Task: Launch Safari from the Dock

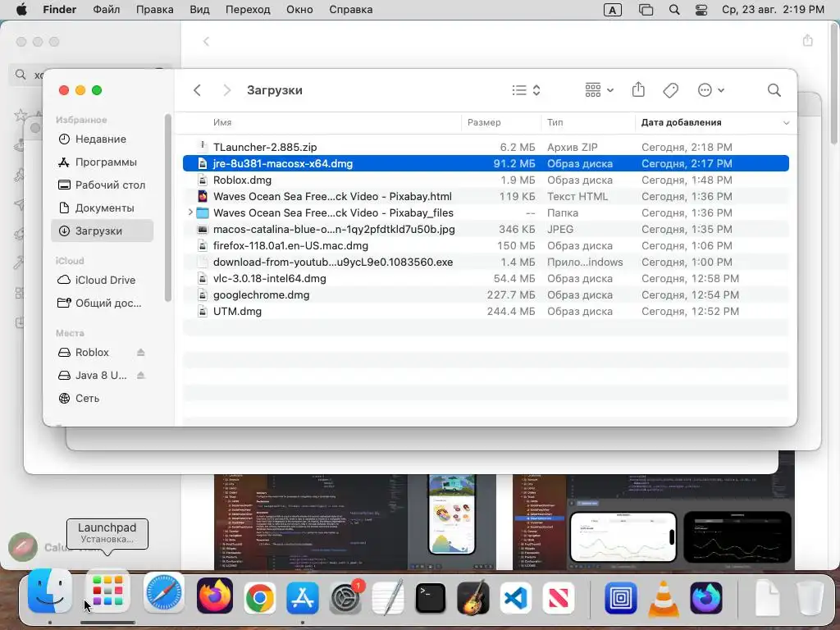Action: (x=164, y=594)
